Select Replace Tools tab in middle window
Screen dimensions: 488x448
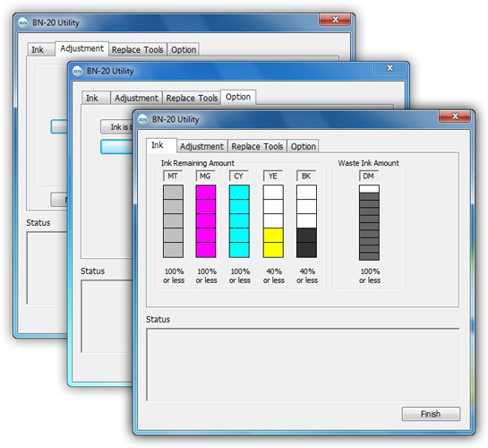click(192, 98)
